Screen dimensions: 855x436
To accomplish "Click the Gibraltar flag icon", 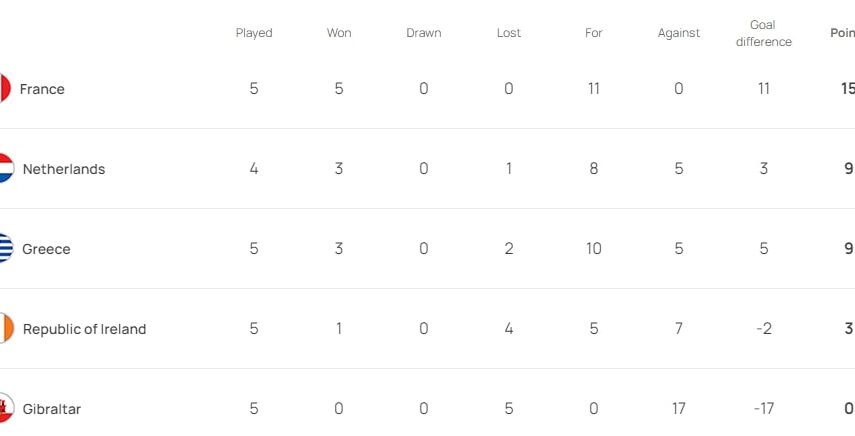I will 6,408.
